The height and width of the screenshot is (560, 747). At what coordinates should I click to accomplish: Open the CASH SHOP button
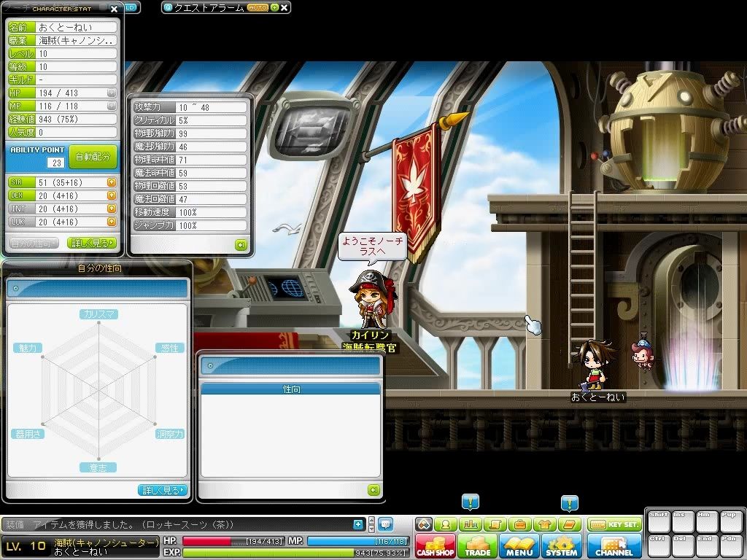click(x=435, y=546)
